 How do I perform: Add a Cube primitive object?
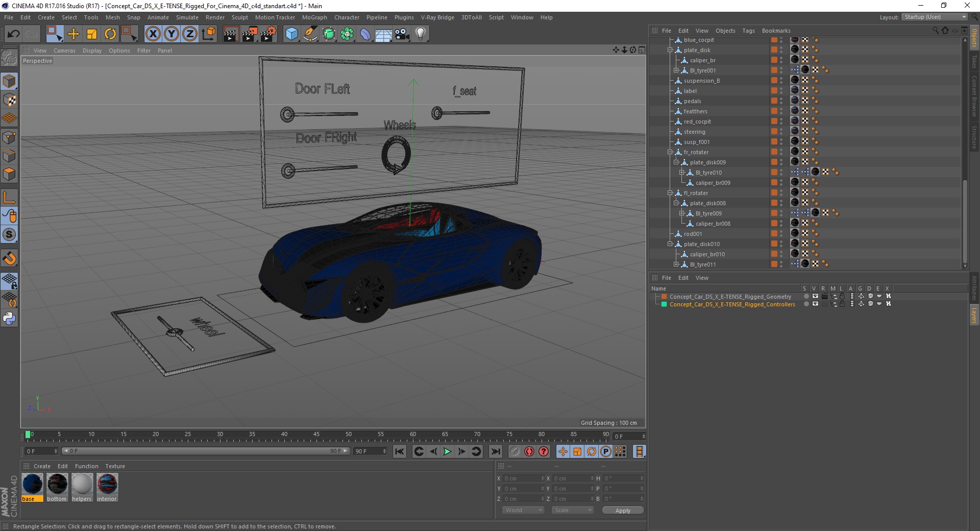291,34
